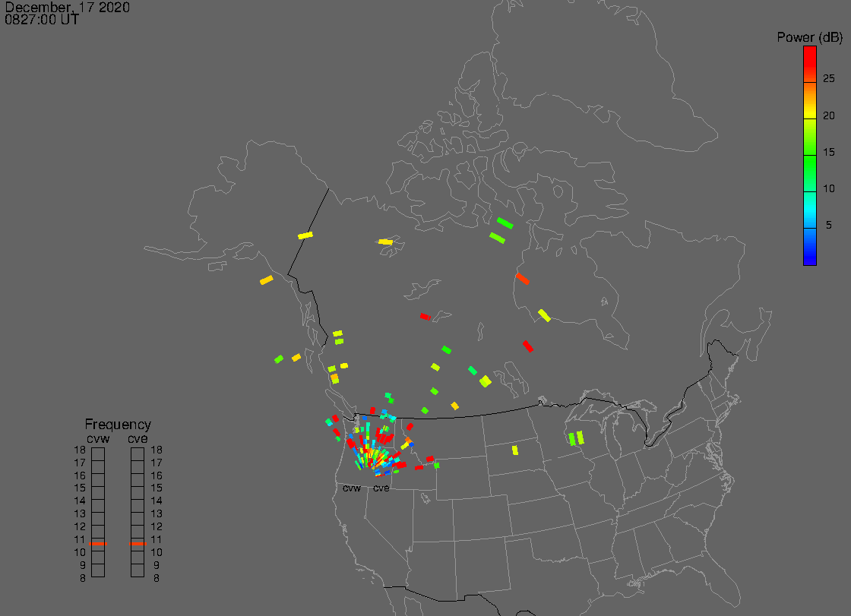The width and height of the screenshot is (851, 616).
Task: Click the 25 tick label on power scale
Action: click(x=829, y=79)
